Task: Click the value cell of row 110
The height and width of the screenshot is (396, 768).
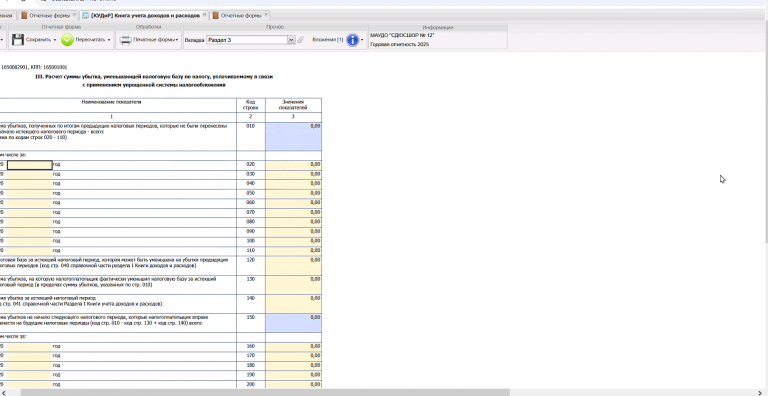Action: click(293, 251)
